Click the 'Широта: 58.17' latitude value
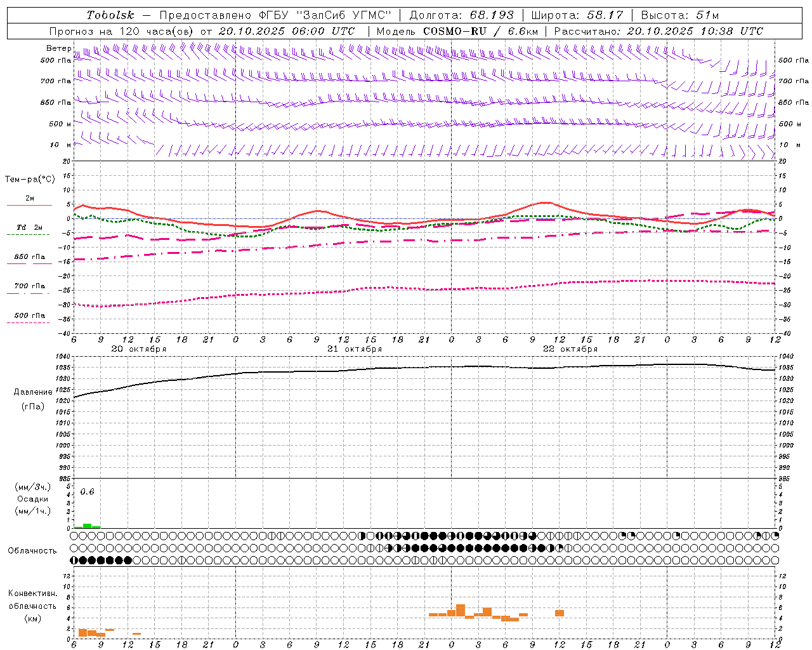 [x=577, y=15]
